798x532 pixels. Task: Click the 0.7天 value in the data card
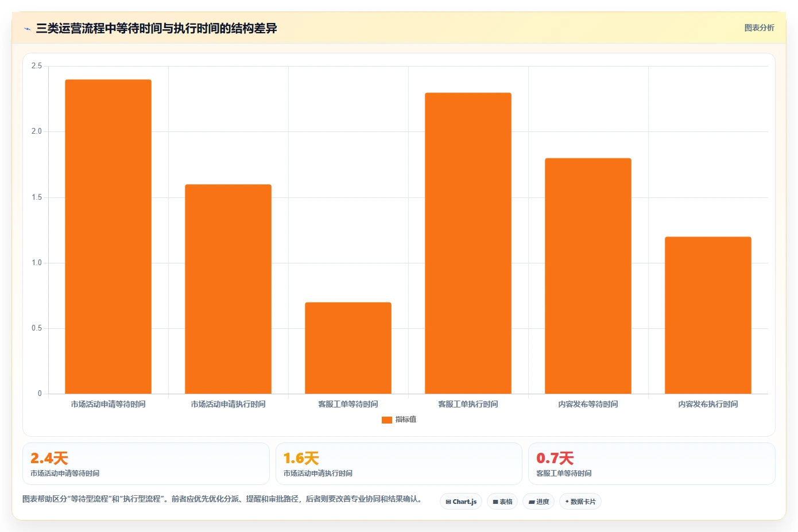(x=555, y=459)
